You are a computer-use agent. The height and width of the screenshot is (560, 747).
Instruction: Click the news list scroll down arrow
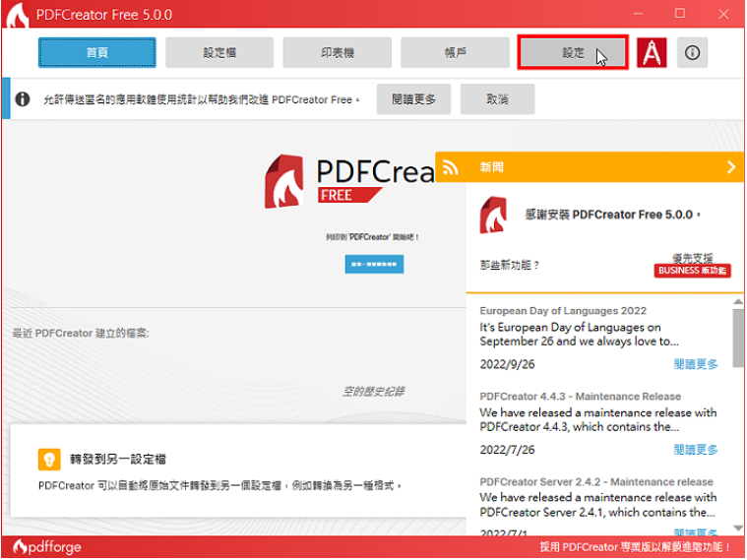[738, 528]
